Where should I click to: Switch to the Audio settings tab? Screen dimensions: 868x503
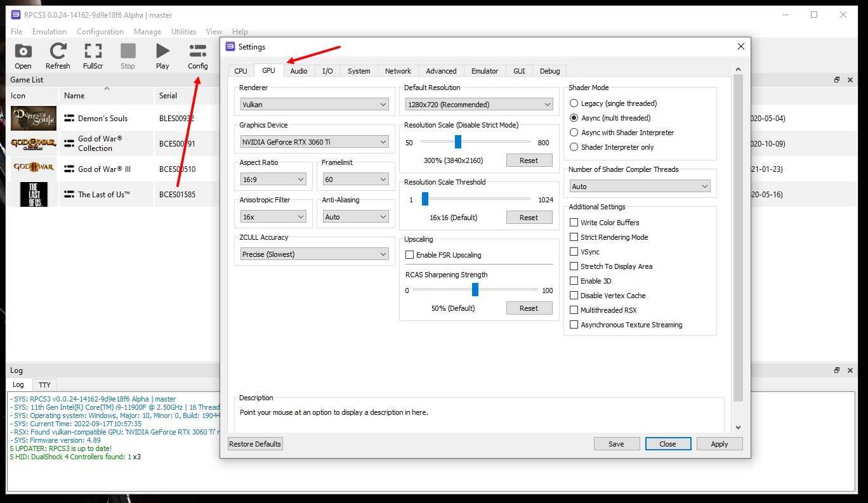[299, 71]
